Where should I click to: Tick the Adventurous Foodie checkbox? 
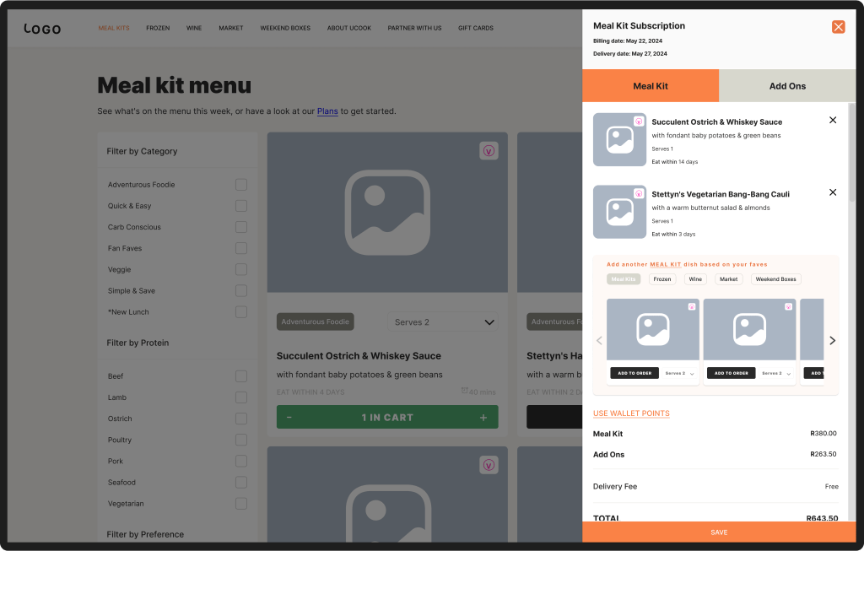(241, 185)
